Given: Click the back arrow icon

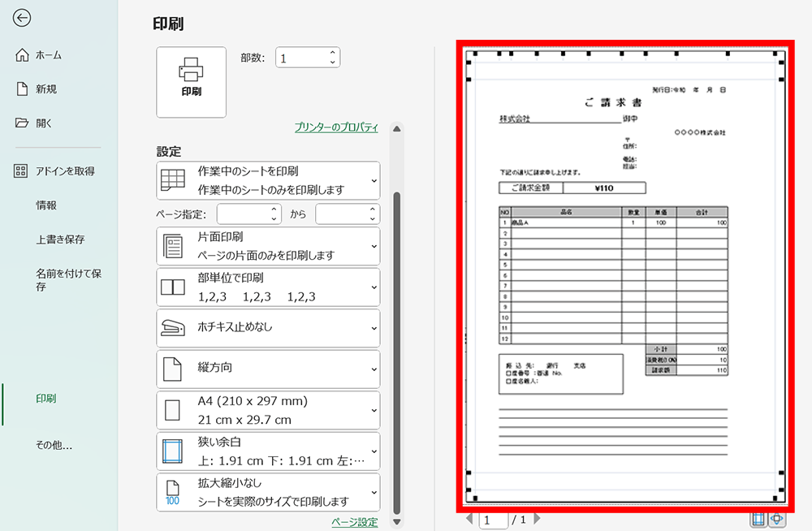Looking at the screenshot, I should (x=22, y=18).
